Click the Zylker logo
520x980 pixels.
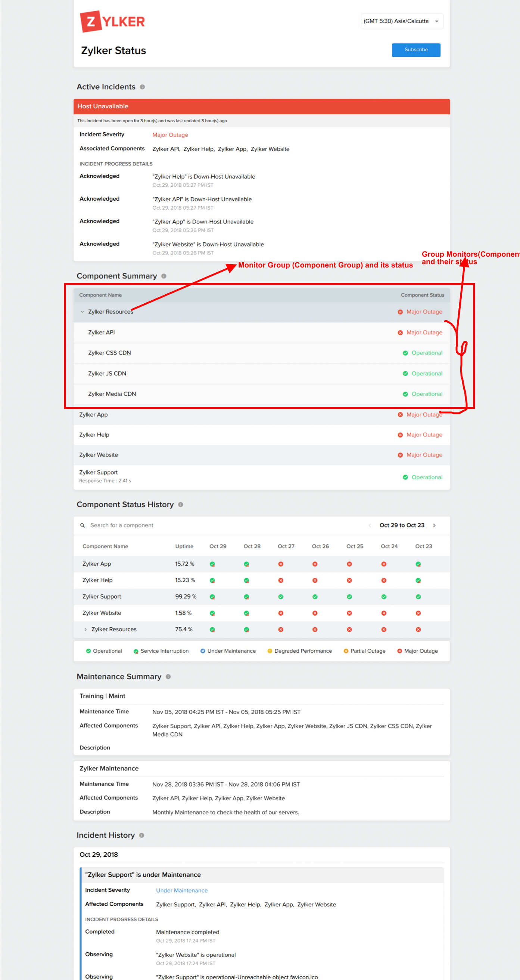click(x=112, y=21)
